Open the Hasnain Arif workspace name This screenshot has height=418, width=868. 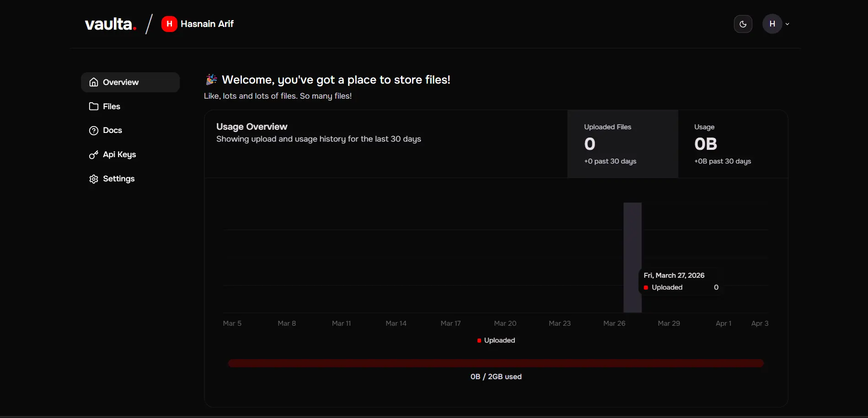click(x=207, y=24)
